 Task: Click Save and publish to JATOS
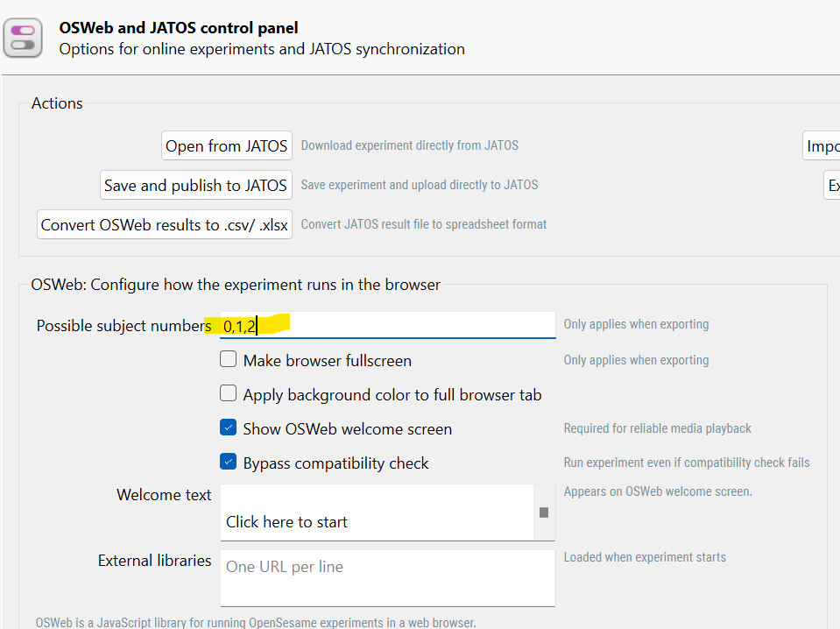click(195, 185)
